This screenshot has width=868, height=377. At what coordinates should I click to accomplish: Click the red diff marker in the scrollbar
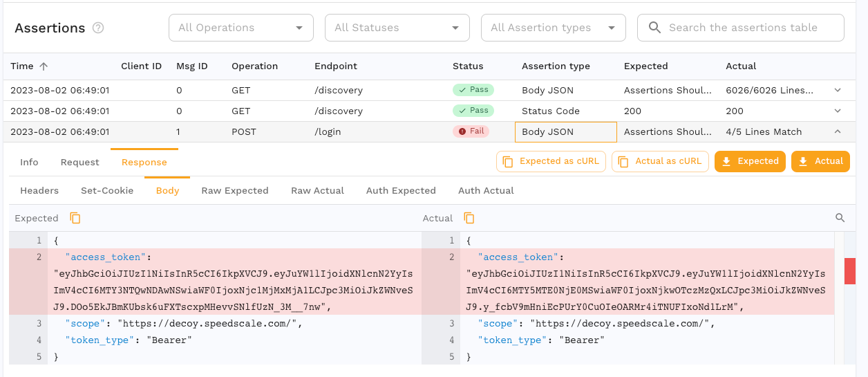850,270
